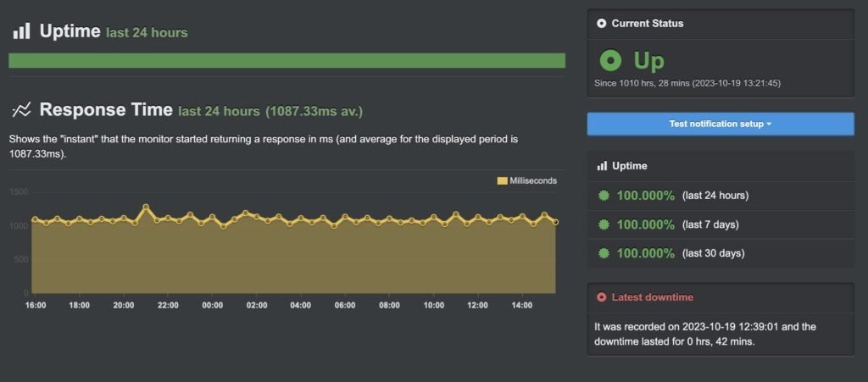The height and width of the screenshot is (382, 868).
Task: Click the 100.000% last 24 hours value
Action: point(646,196)
